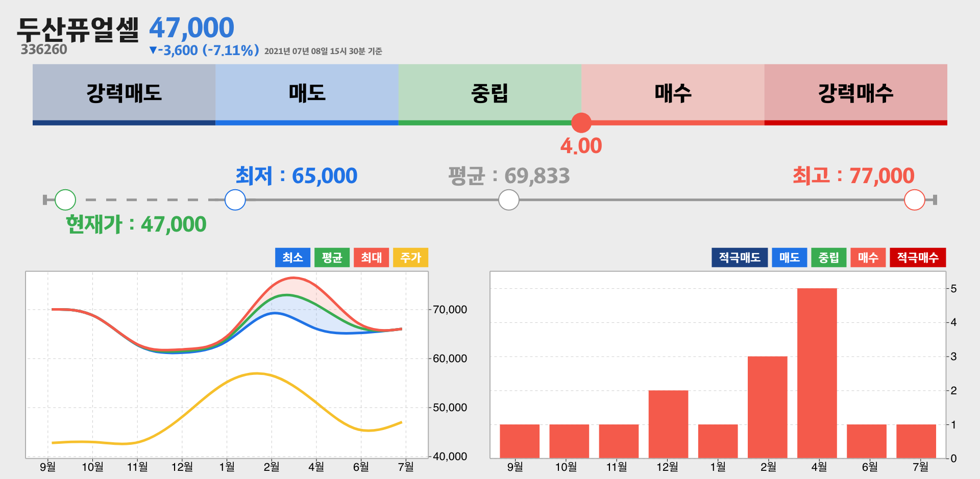
Task: Click the 10월 bar in ratings chart
Action: [569, 441]
